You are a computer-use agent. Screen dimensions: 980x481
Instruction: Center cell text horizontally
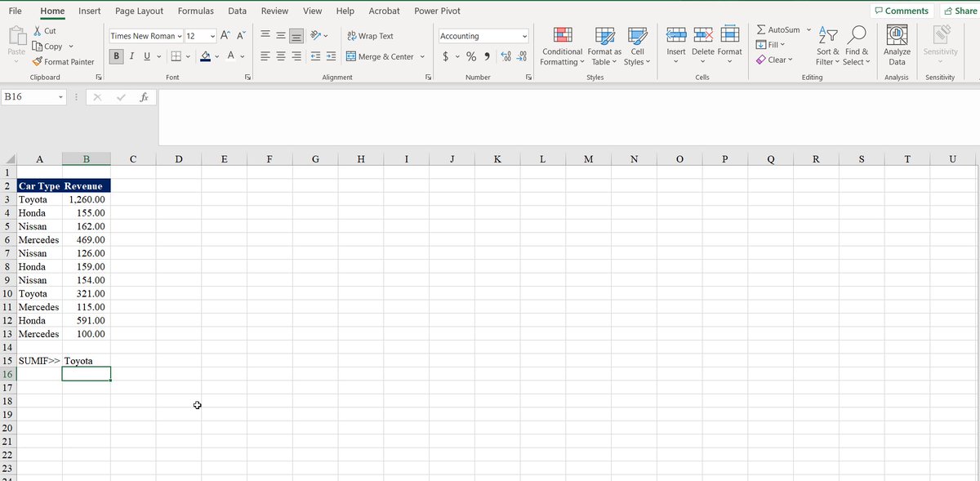281,56
